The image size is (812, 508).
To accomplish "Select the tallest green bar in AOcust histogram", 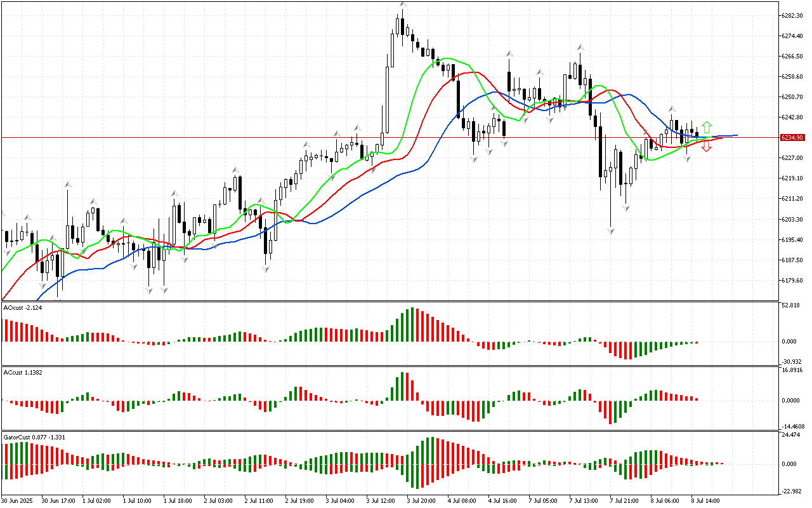I will click(x=413, y=324).
